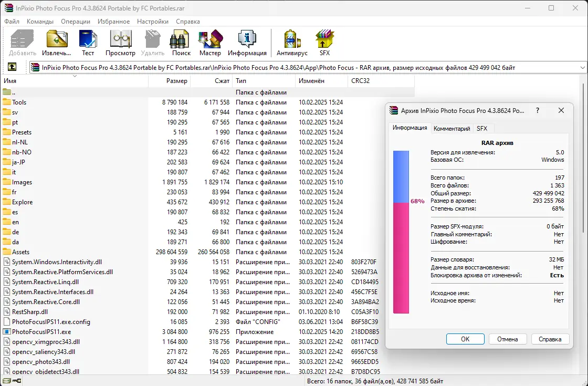588x386 pixels.
Task: Switch to the Комментарий tab
Action: [x=452, y=128]
